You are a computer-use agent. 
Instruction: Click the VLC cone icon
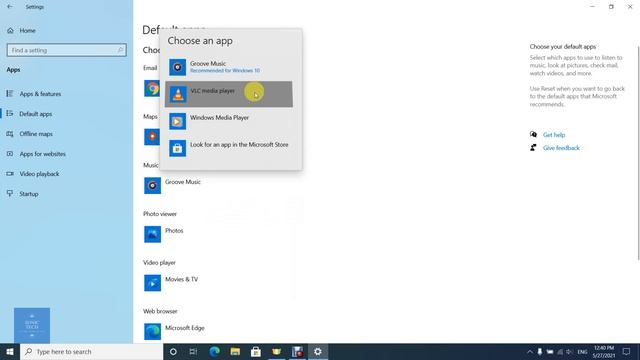178,94
